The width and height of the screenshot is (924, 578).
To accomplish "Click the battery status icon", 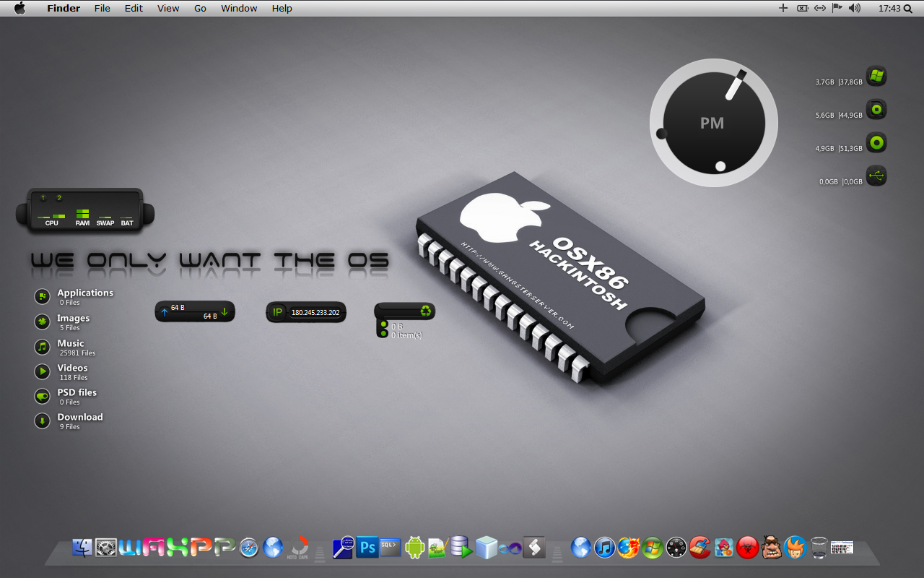I will tap(802, 8).
